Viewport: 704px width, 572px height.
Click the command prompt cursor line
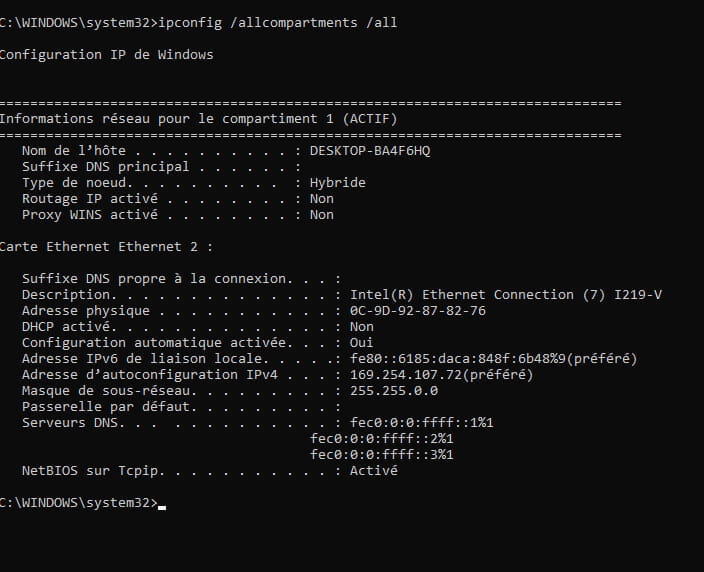(x=83, y=503)
